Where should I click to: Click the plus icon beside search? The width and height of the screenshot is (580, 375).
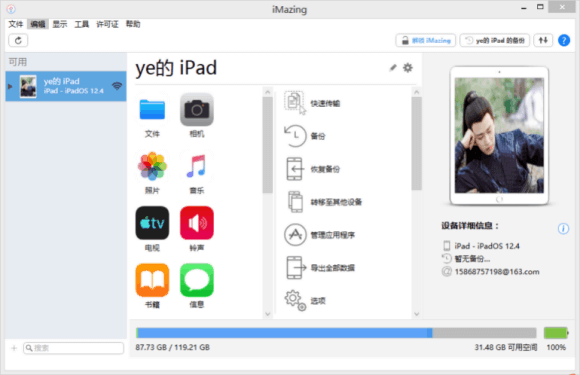click(14, 348)
